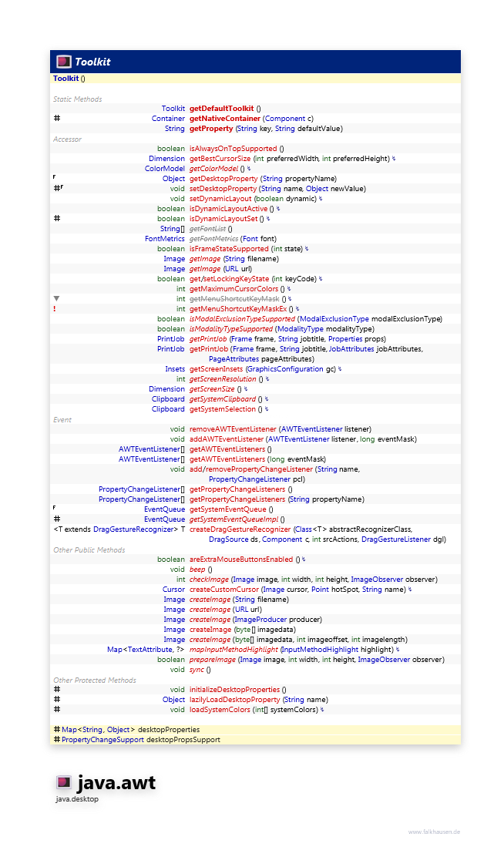Click the Dimension return type of getBestCursorSize
Image resolution: width=504 pixels, height=867 pixels.
167,159
